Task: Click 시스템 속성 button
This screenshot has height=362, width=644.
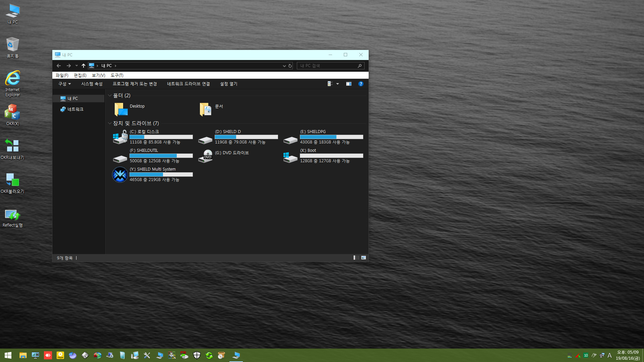Action: click(92, 84)
